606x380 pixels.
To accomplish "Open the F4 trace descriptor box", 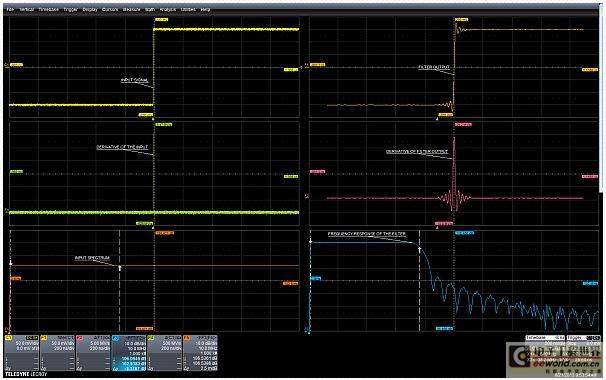I will (x=165, y=353).
